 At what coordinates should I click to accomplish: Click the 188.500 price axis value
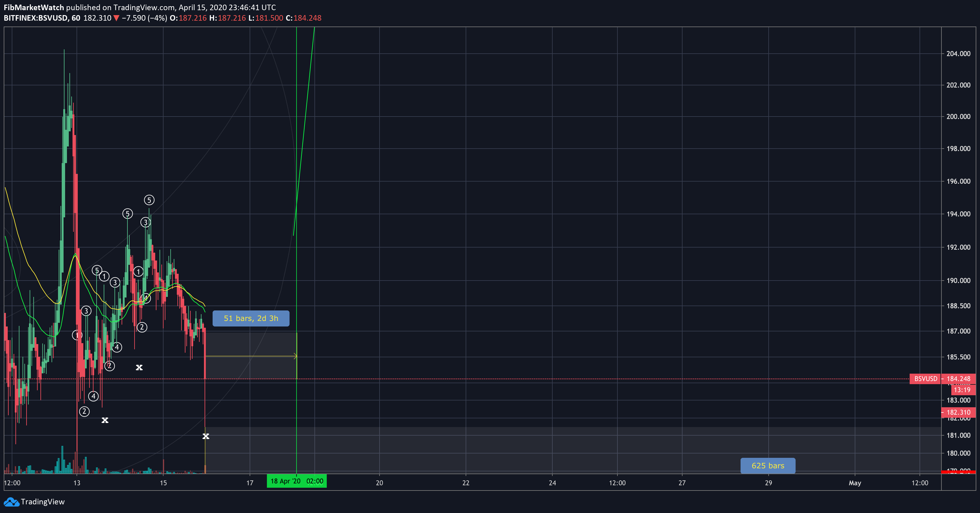(958, 306)
